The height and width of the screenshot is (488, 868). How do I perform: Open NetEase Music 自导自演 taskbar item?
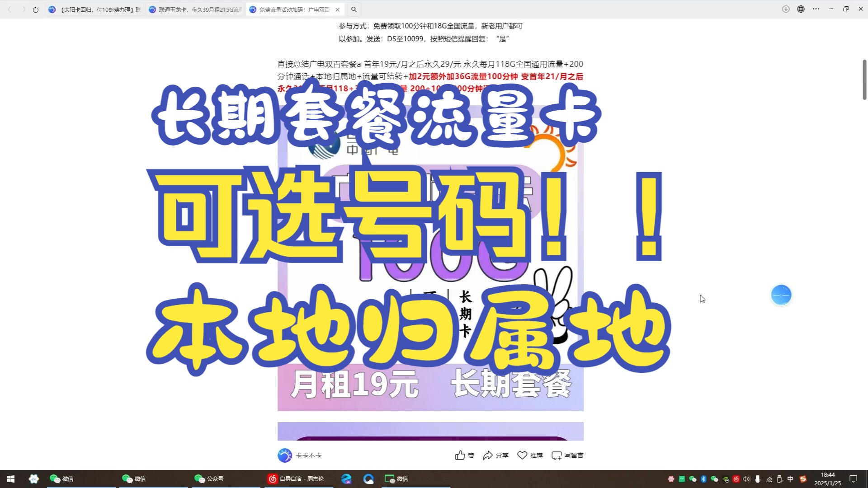coord(298,479)
